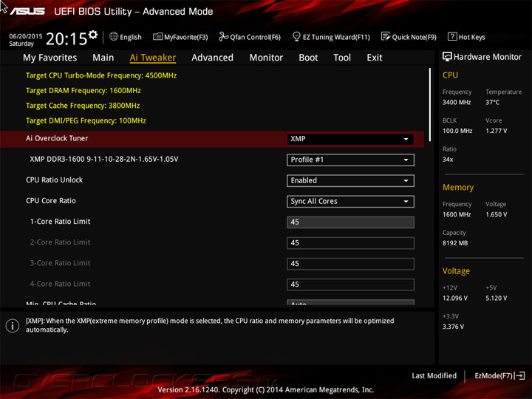
Task: Click the 2-Core Ratio Limit value field
Action: pos(350,243)
